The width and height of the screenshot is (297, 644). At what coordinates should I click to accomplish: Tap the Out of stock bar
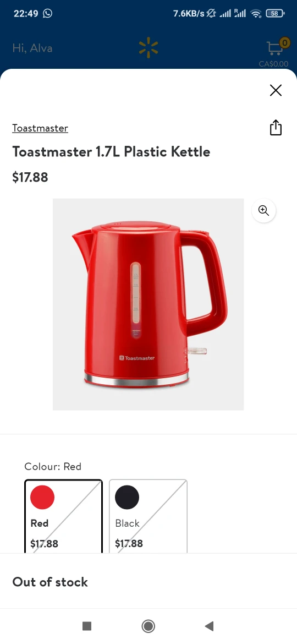tap(148, 582)
